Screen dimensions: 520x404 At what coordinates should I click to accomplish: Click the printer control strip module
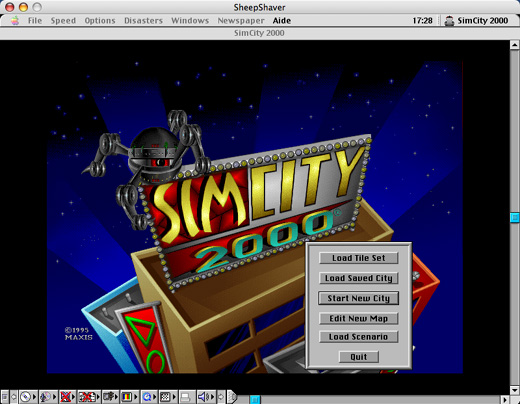[185, 397]
